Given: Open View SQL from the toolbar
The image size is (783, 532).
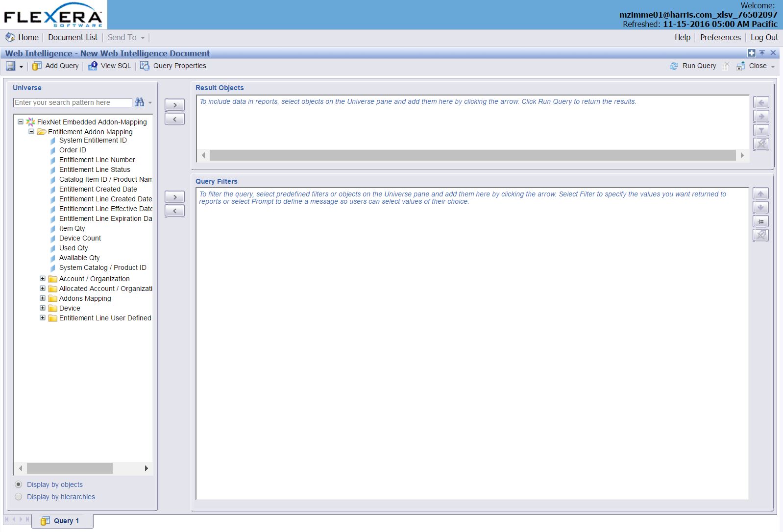Looking at the screenshot, I should (x=93, y=66).
